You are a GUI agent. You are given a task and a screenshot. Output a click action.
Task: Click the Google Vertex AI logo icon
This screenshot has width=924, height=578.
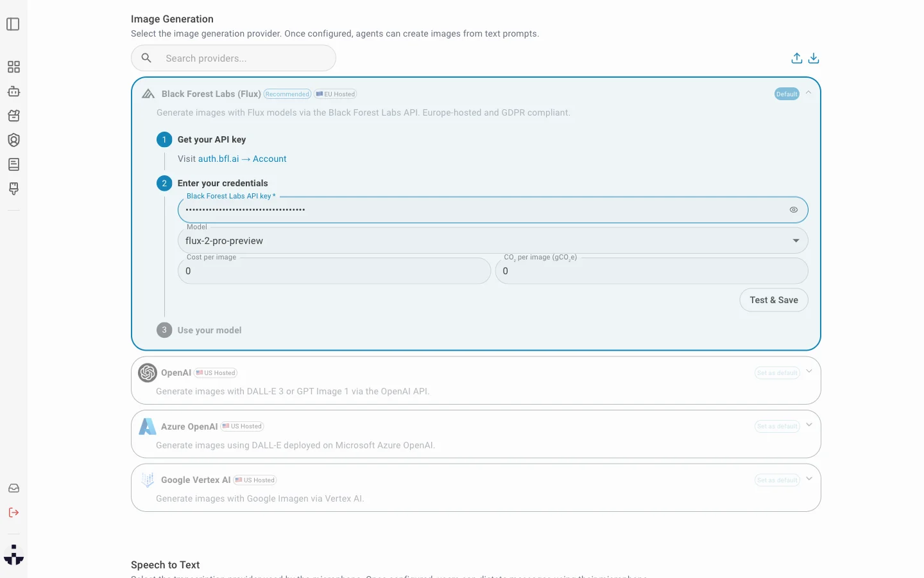click(148, 480)
